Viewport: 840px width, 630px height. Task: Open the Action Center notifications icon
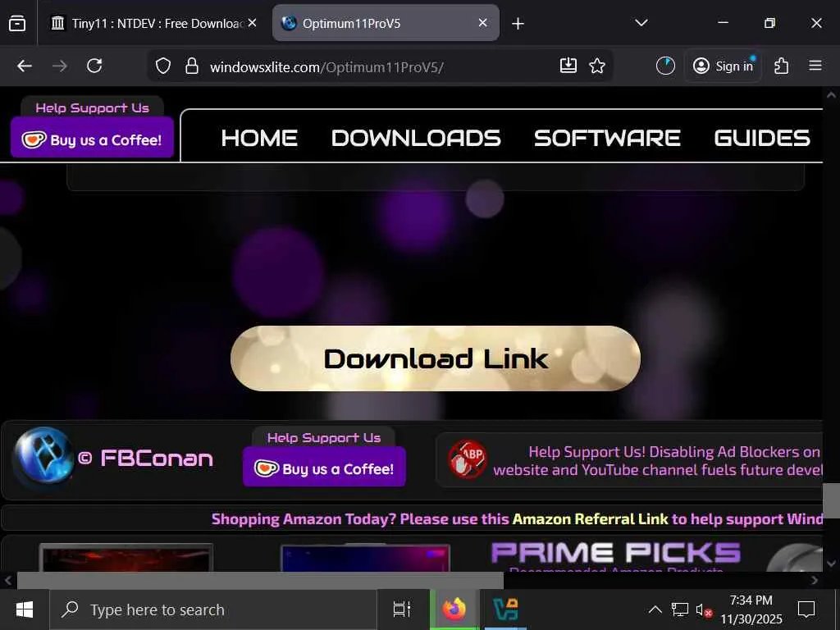(x=806, y=609)
